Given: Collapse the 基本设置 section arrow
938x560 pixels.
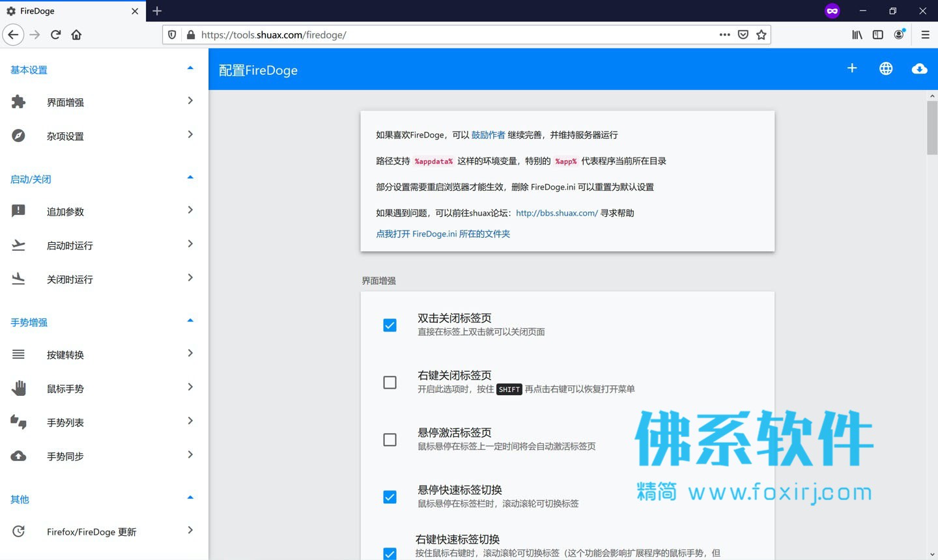Looking at the screenshot, I should coord(190,68).
